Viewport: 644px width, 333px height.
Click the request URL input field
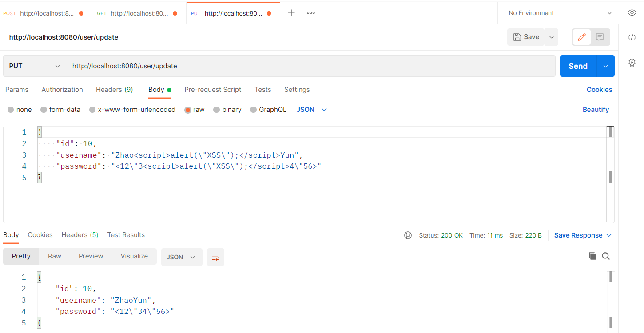311,66
